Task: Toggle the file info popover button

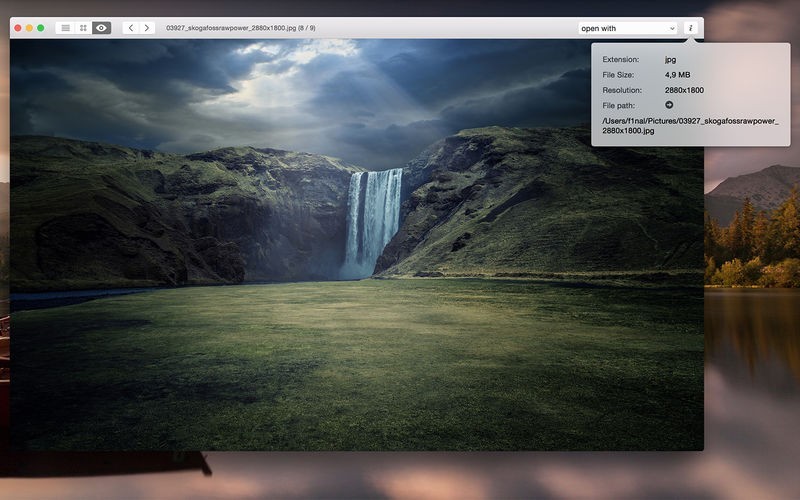Action: pos(691,28)
